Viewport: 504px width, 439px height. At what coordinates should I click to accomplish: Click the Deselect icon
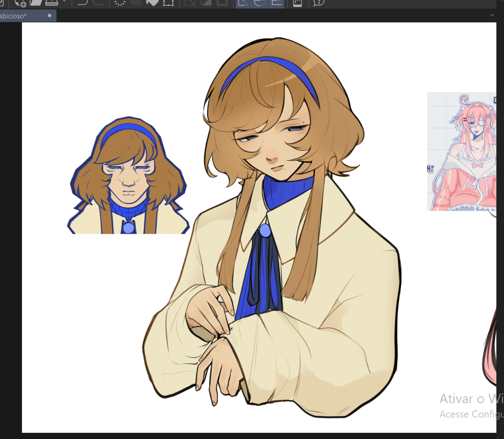point(190,2)
